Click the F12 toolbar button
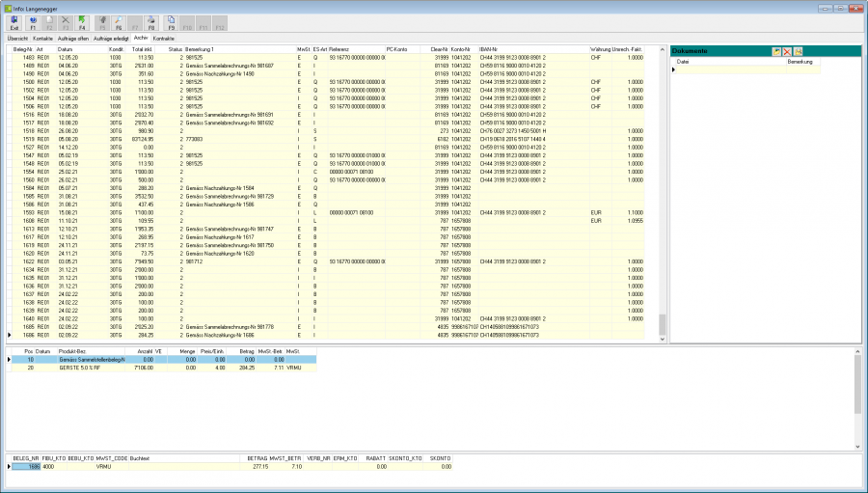The height and width of the screenshot is (493, 868). point(220,23)
